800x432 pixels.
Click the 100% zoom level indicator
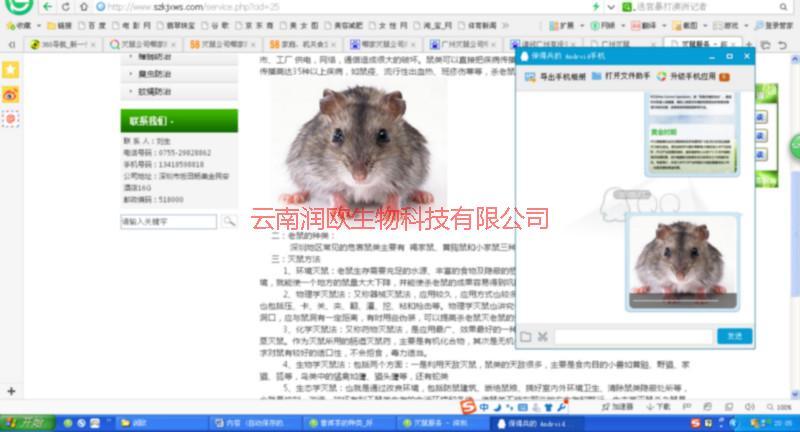coord(779,407)
